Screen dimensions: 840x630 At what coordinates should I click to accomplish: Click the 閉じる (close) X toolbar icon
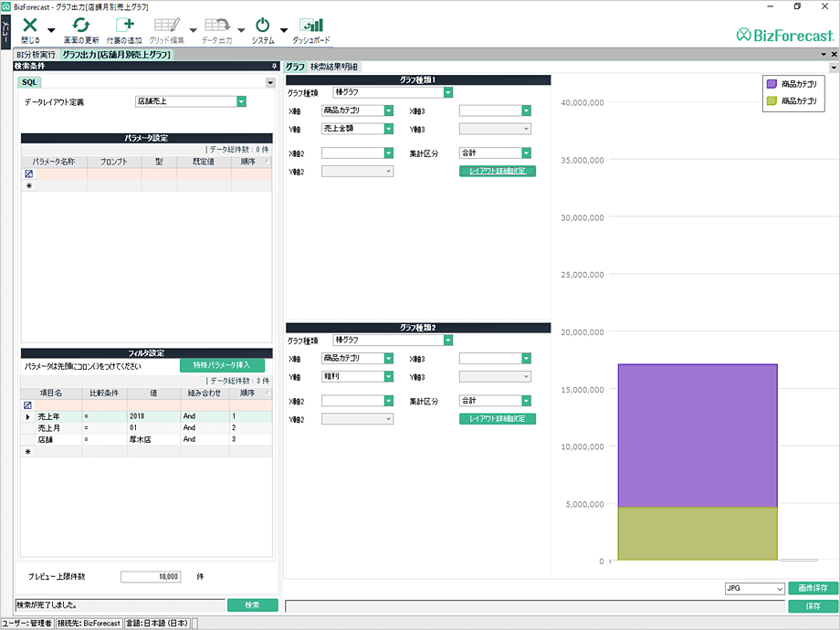[30, 25]
